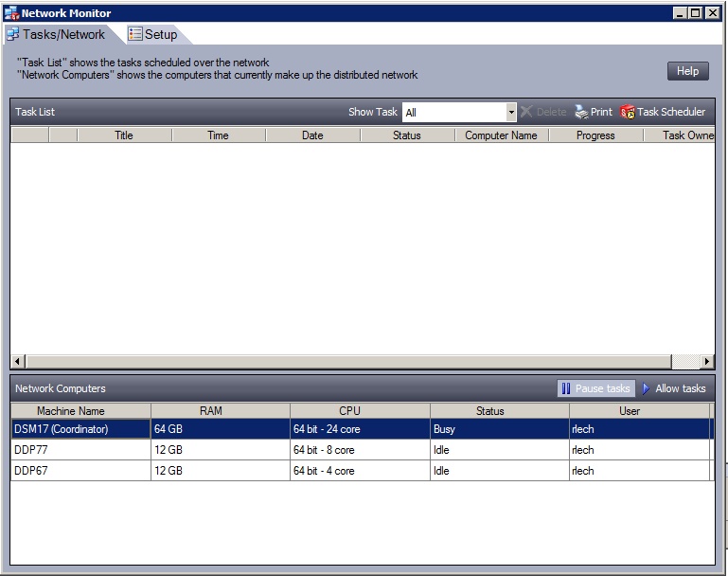Click rlech user in DSM17 row
Screen dimensions: 728x576
click(x=639, y=429)
